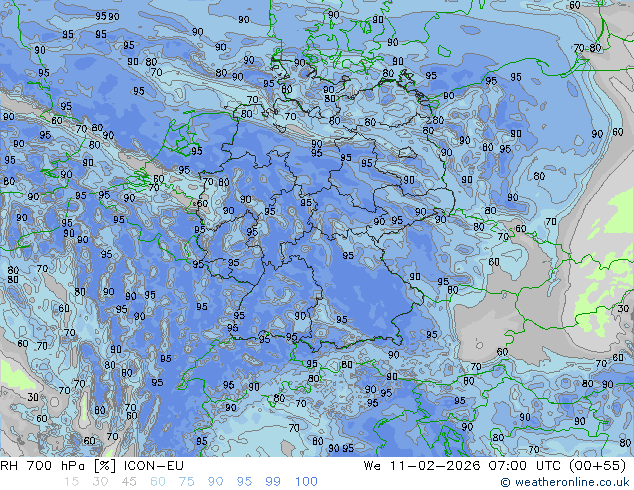Screen dimensions: 634x490
Task: Click the legend value 100
Action: [306, 481]
